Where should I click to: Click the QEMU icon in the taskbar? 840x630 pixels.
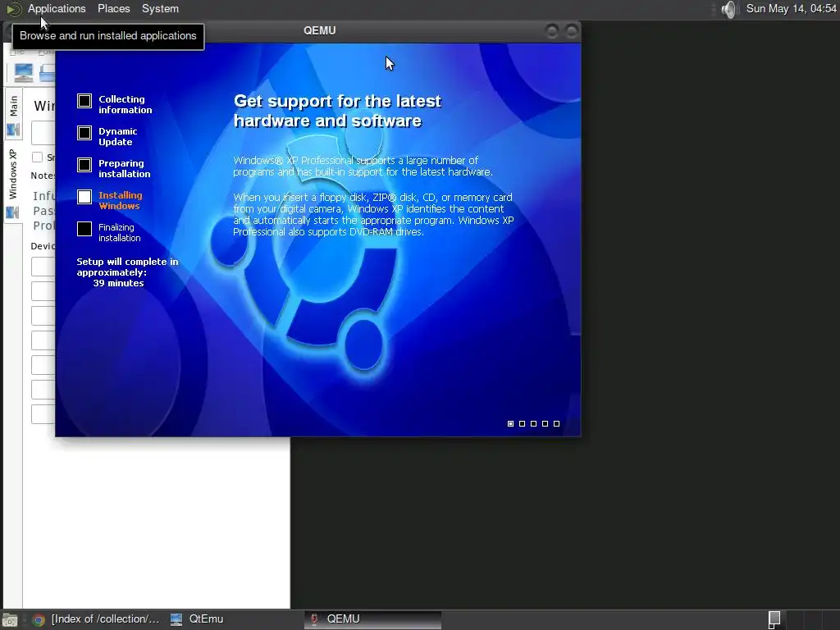pos(314,619)
